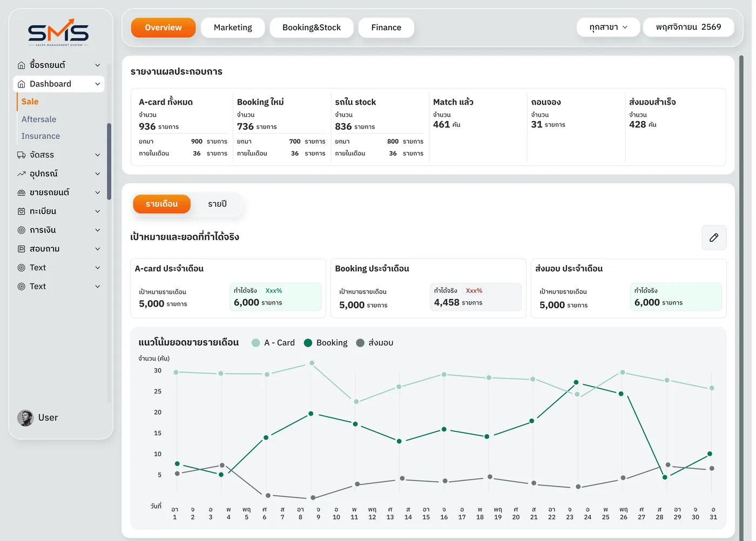Click the Dashboard home icon
Viewport: 756px width, 541px height.
22,84
